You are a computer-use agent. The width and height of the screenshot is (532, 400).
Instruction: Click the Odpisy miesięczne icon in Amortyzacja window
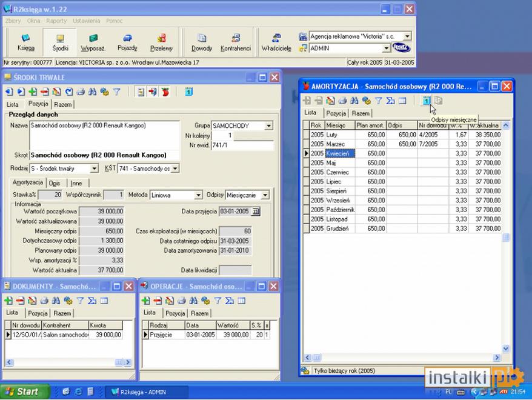[x=426, y=101]
